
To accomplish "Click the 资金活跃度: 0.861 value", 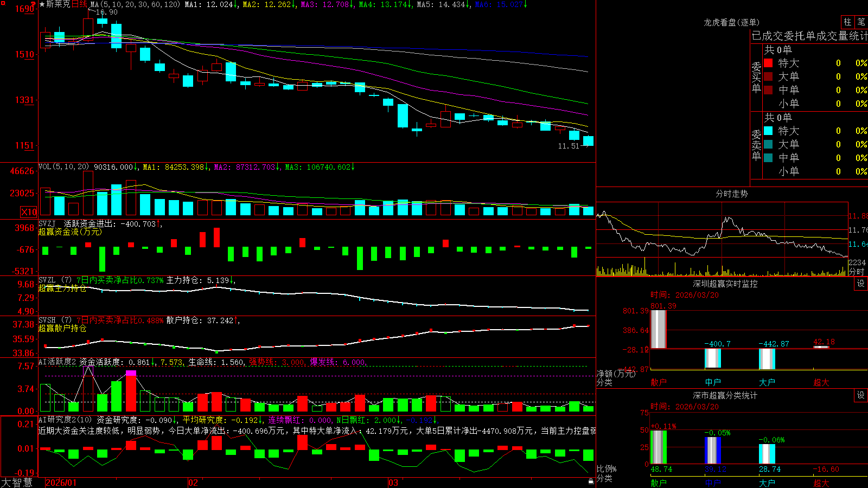I will click(x=117, y=362).
